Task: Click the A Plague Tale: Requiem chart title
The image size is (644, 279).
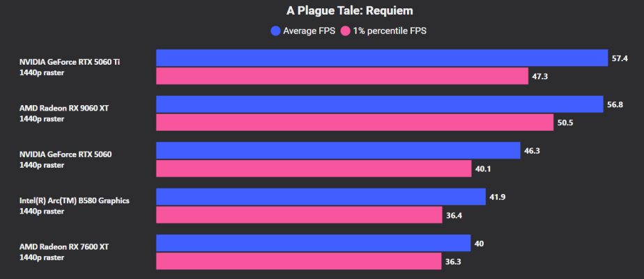Action: point(349,11)
